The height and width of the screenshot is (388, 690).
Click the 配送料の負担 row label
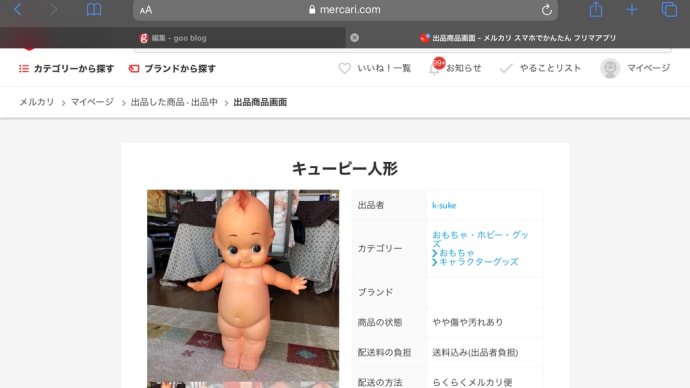point(384,352)
